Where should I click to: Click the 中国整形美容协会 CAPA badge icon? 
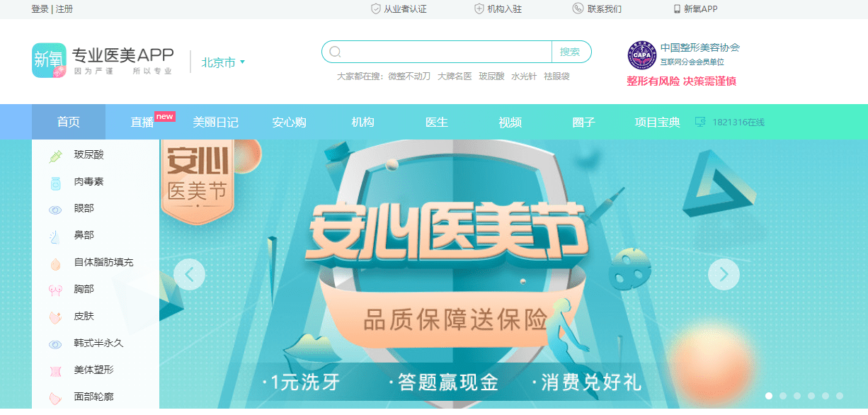(x=642, y=55)
